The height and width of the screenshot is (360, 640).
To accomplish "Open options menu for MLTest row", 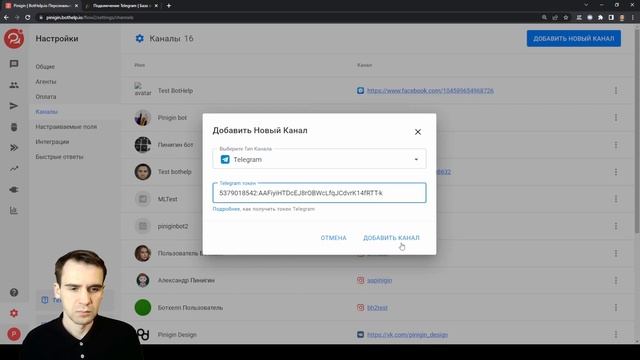I will click(616, 199).
